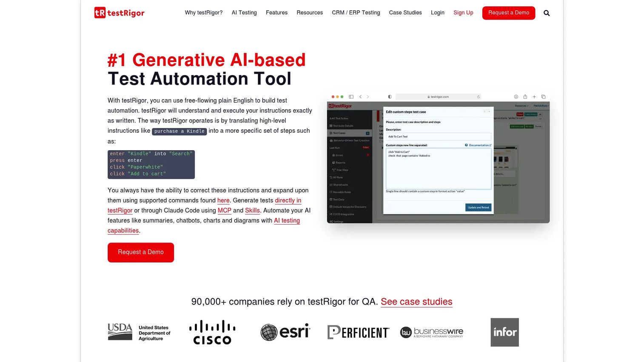Click the "Test Automation Tool" heading line

[x=199, y=79]
